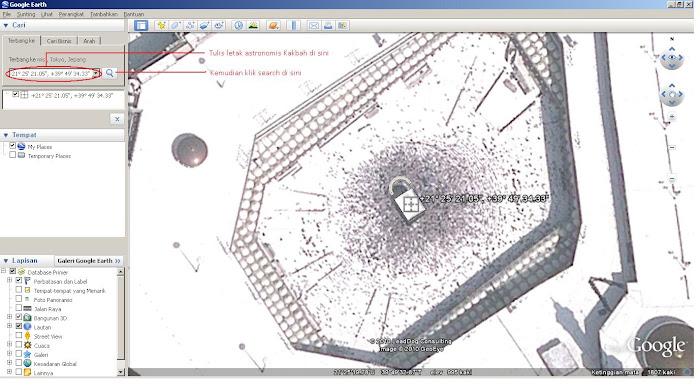Enable the Foto Panoramio layer checkbox
The image size is (700, 392).
click(19, 299)
